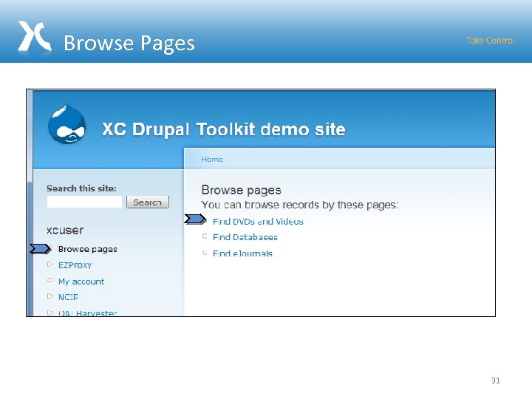
Task: Click the 'Search this site:' label
Action: (81, 188)
